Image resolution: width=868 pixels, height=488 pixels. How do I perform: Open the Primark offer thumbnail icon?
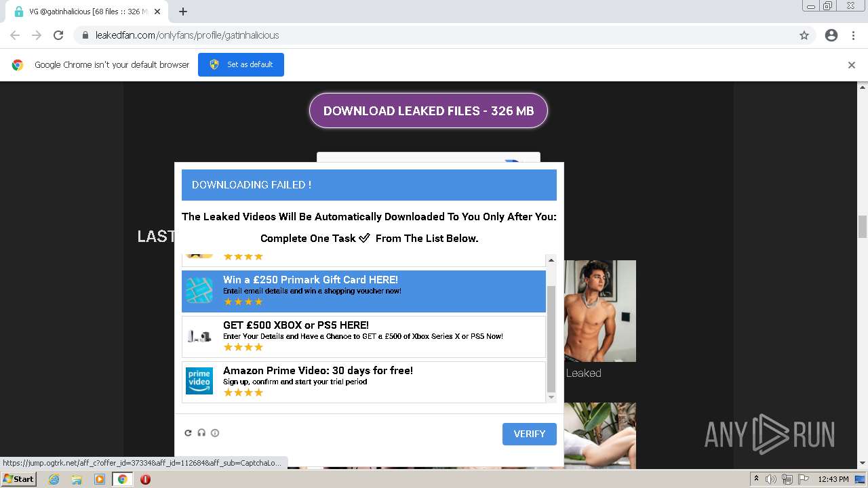pyautogui.click(x=199, y=290)
